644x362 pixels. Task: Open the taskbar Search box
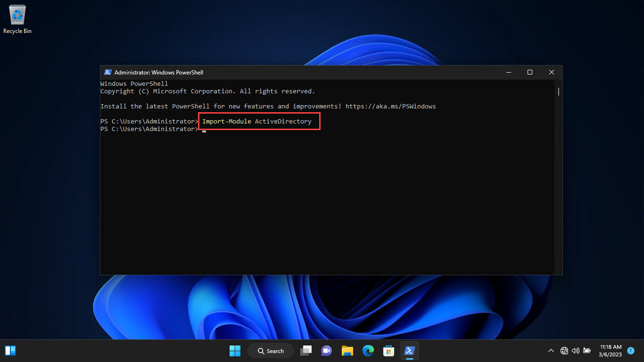point(271,351)
